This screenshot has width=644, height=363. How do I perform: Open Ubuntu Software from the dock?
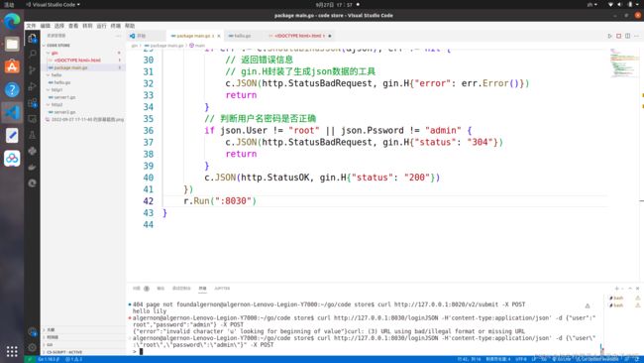pos(12,66)
